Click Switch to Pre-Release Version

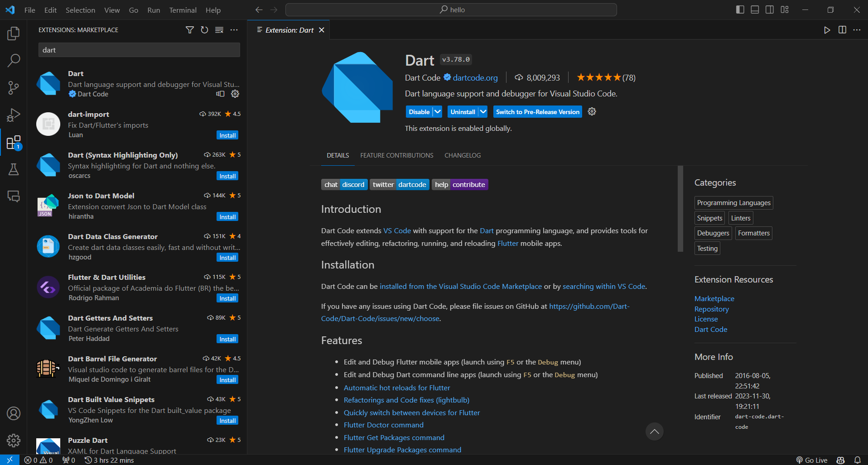[538, 112]
